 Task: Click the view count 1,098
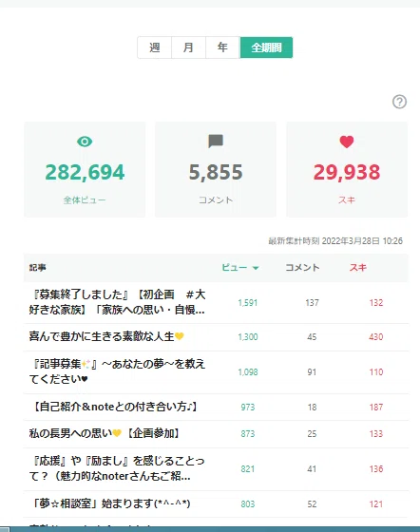point(248,372)
